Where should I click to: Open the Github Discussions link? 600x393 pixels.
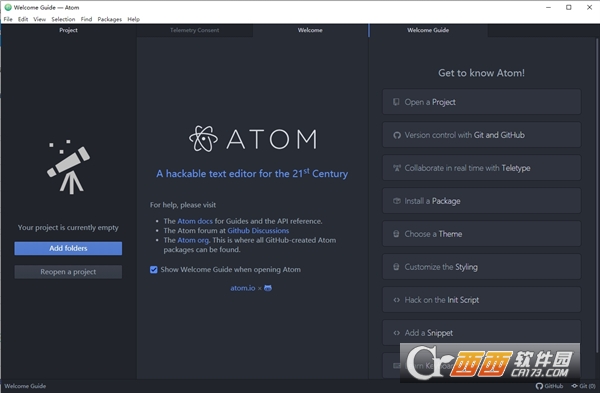click(258, 231)
